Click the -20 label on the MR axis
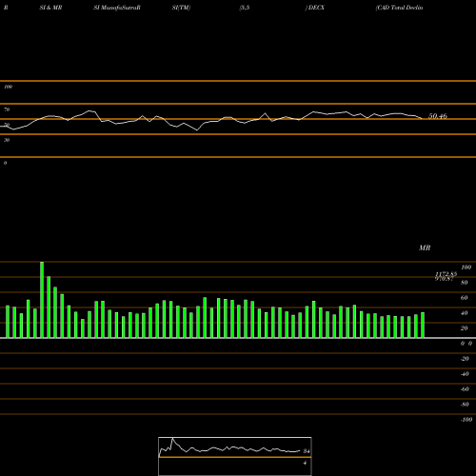The image size is (476, 476). tap(465, 359)
